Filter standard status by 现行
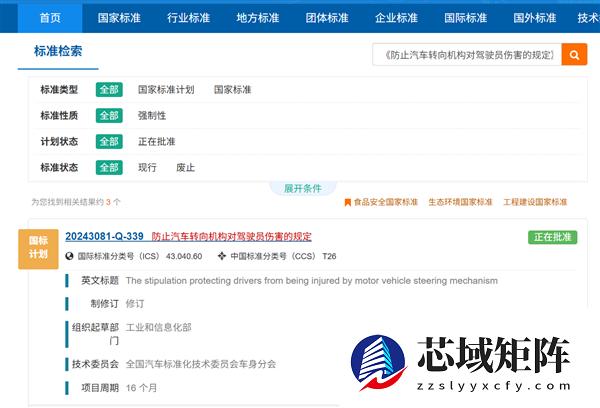The height and width of the screenshot is (408, 600). coord(147,168)
